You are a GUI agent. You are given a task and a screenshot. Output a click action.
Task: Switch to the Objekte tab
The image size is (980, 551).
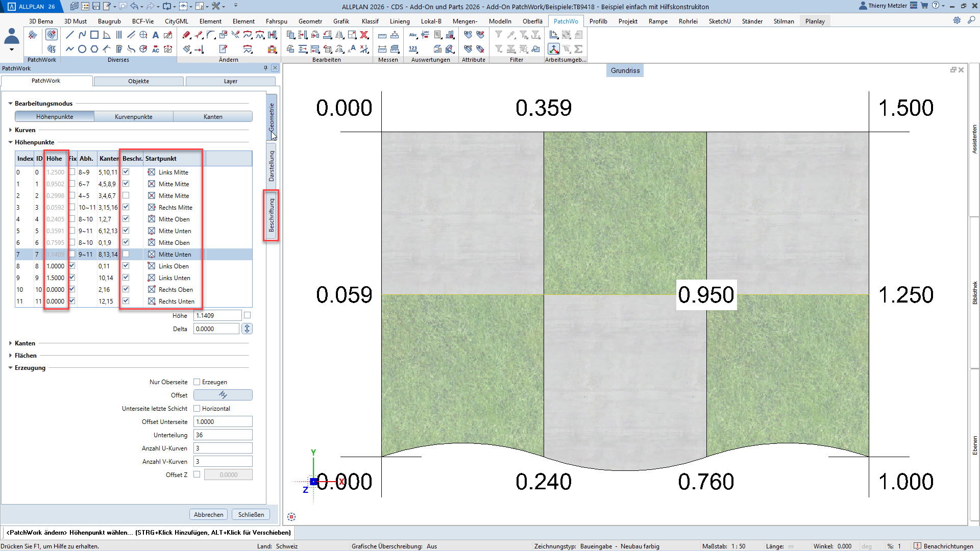click(x=138, y=81)
